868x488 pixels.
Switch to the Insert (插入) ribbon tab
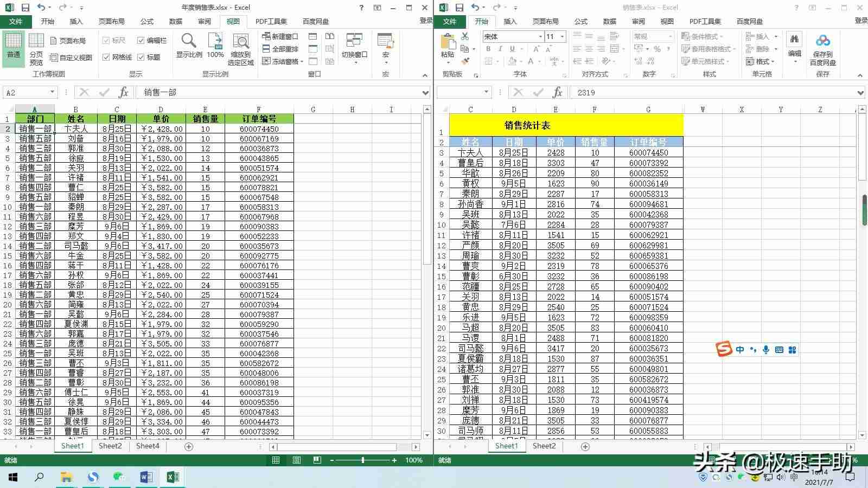(x=75, y=22)
